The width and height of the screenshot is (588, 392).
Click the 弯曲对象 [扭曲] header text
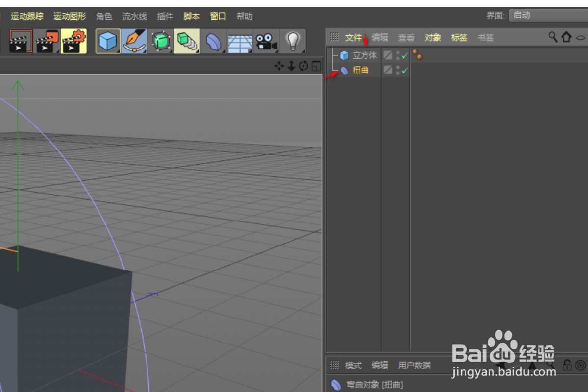click(374, 385)
